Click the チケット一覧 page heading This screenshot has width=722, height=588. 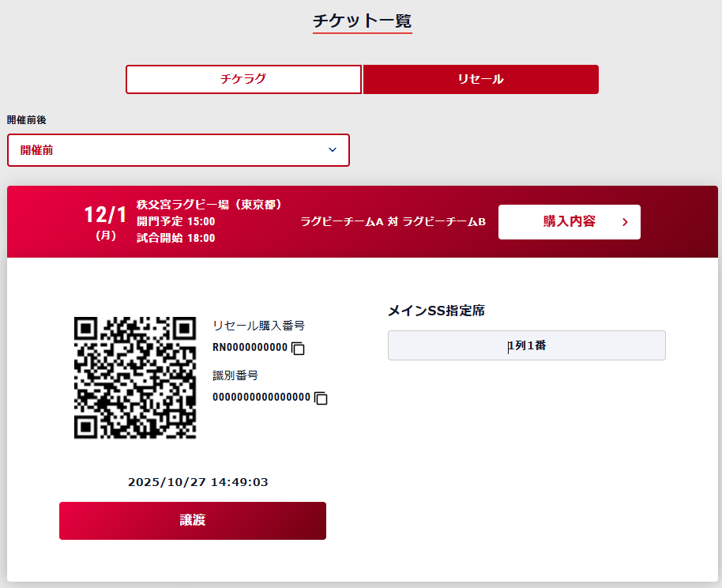pyautogui.click(x=362, y=21)
